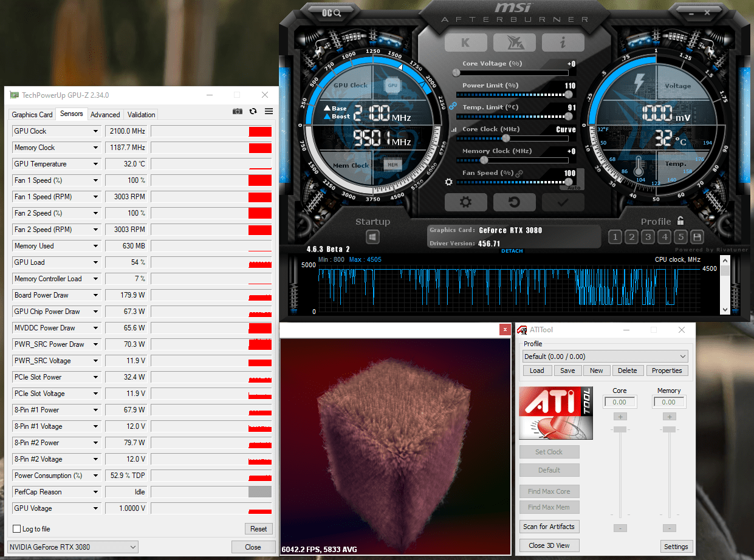The image size is (754, 560).
Task: Open ATITool Settings button
Action: click(676, 547)
